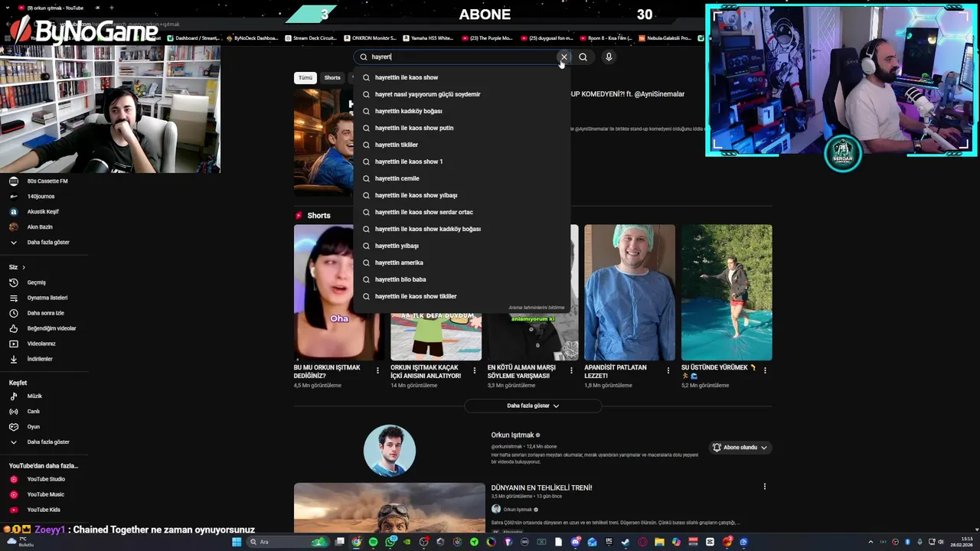Start voice search with microphone icon
This screenshot has width=980, height=551.
(609, 57)
